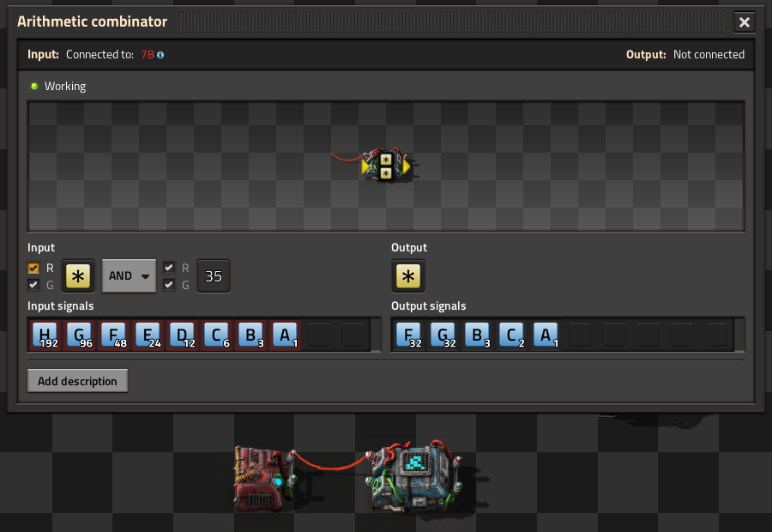The image size is (772, 532).
Task: Click the "Connected to:" label
Action: tap(100, 55)
